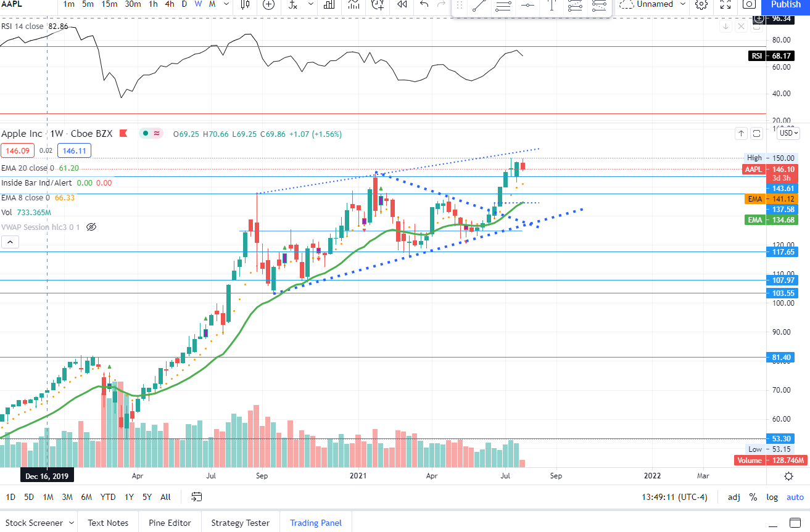The image size is (810, 532).
Task: Expand the timeframe interval dropdown arrow
Action: point(226,4)
